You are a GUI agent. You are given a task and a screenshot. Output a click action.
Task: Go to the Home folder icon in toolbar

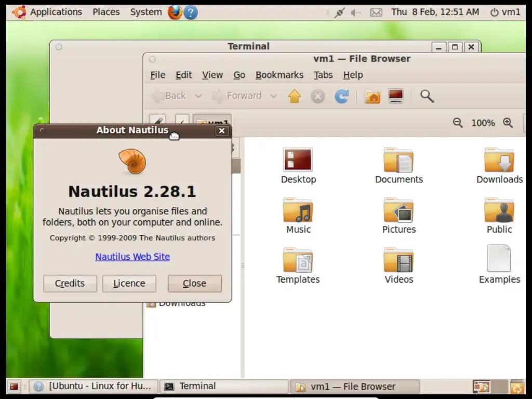[x=373, y=97]
